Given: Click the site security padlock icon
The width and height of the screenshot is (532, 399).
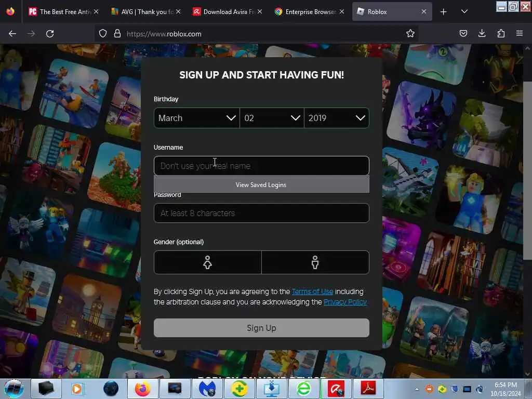Looking at the screenshot, I should [117, 34].
